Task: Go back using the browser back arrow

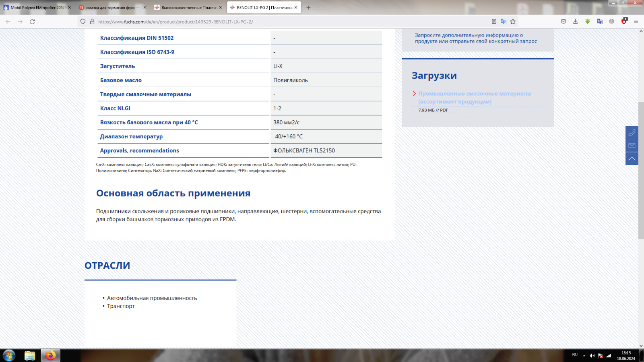Action: pyautogui.click(x=8, y=22)
